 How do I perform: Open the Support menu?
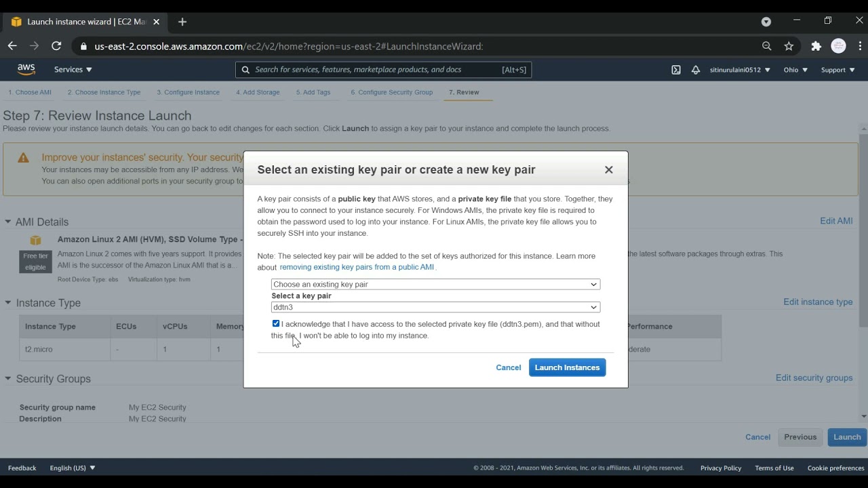[837, 70]
